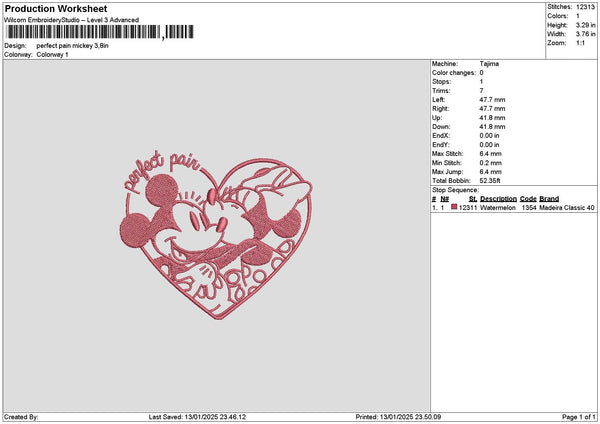Viewport: 600px width, 424px height.
Task: Click the Height value 3.29 in
Action: (x=585, y=25)
